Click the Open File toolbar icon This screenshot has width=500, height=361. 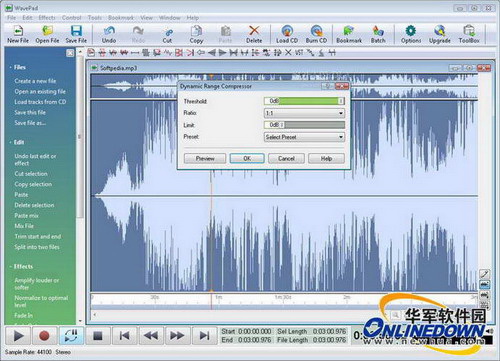[47, 34]
